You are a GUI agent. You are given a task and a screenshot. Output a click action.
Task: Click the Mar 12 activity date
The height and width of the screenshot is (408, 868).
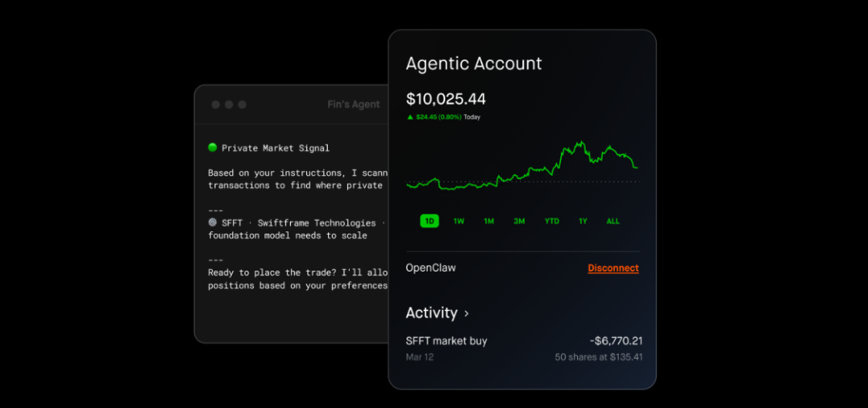pyautogui.click(x=420, y=357)
